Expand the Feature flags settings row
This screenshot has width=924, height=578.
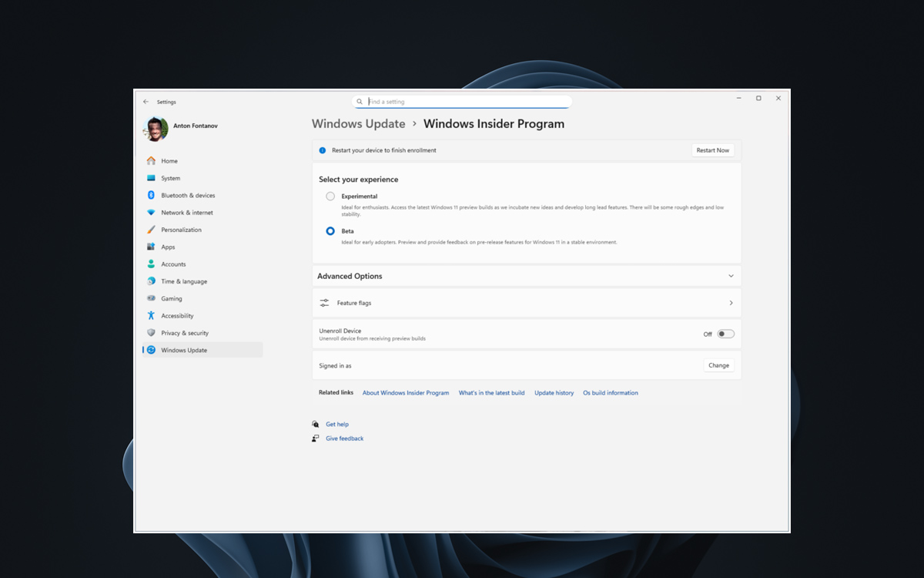point(731,302)
